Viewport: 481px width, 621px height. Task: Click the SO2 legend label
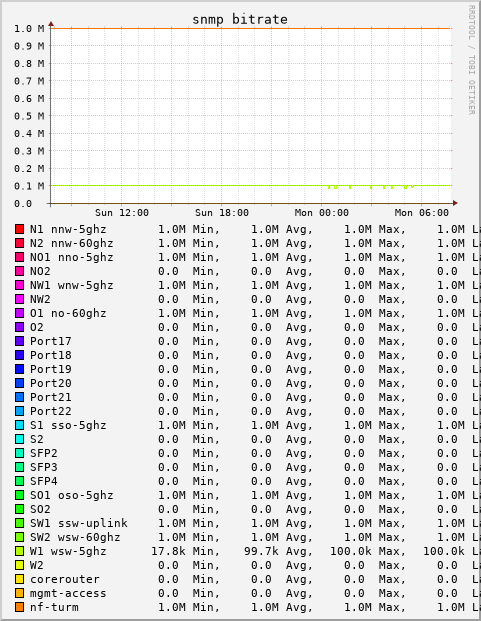40,509
